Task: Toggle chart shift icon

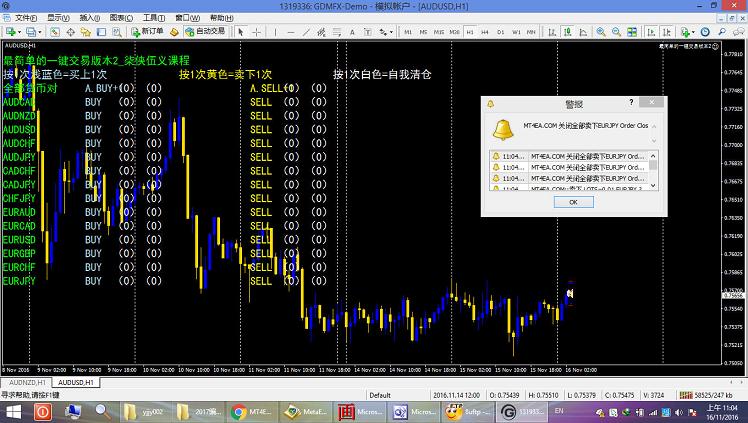Action: pos(666,32)
